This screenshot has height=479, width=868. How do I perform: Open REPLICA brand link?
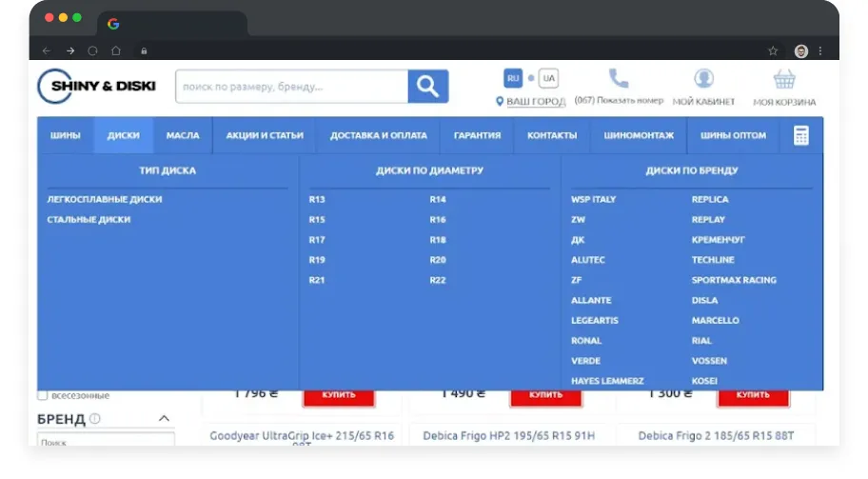click(x=710, y=199)
